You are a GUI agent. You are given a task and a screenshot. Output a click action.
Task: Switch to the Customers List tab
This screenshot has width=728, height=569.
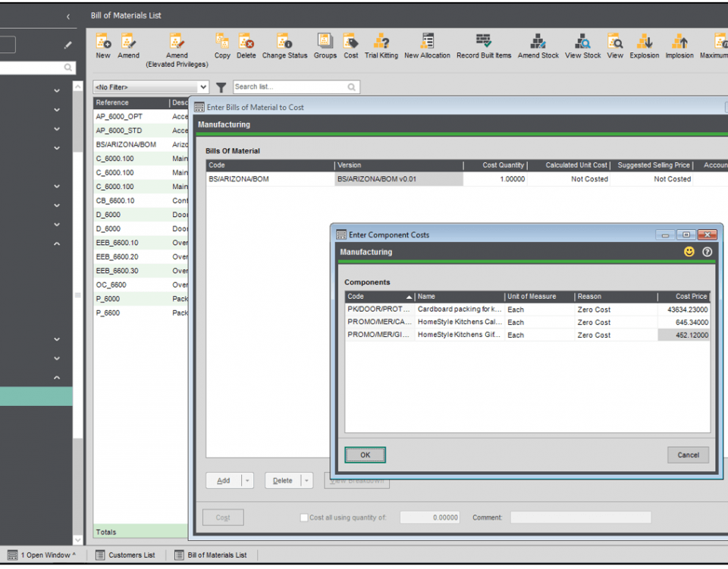tap(125, 555)
